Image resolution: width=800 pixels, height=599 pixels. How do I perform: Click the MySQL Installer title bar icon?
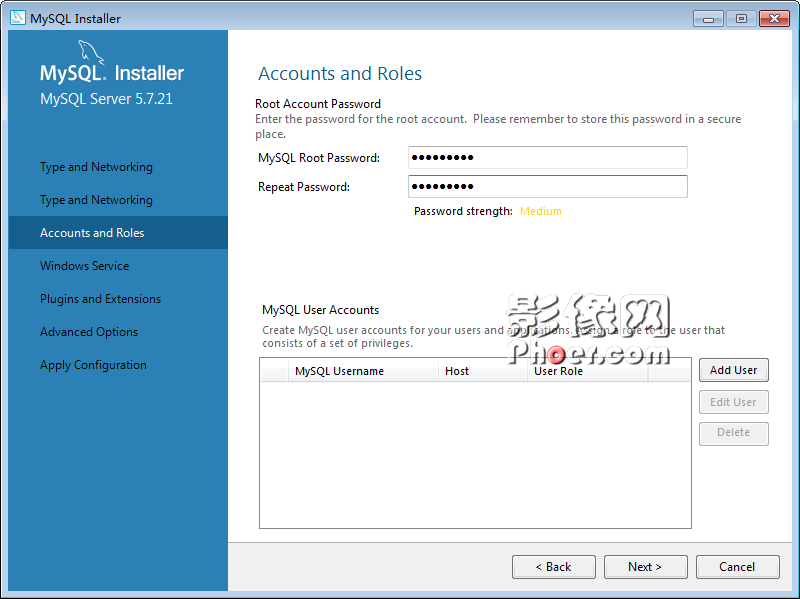coord(17,18)
